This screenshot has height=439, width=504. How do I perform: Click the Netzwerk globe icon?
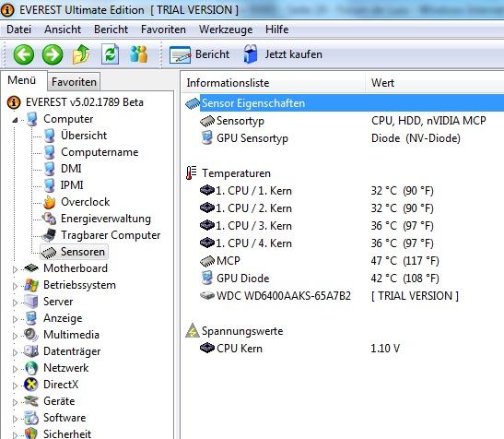(31, 368)
